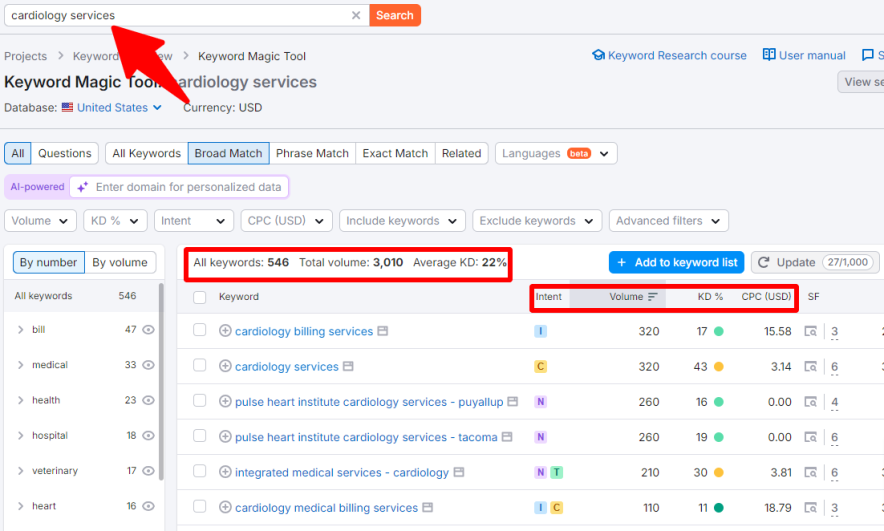View SERP features for cardiology services row
884x531 pixels.
811,367
